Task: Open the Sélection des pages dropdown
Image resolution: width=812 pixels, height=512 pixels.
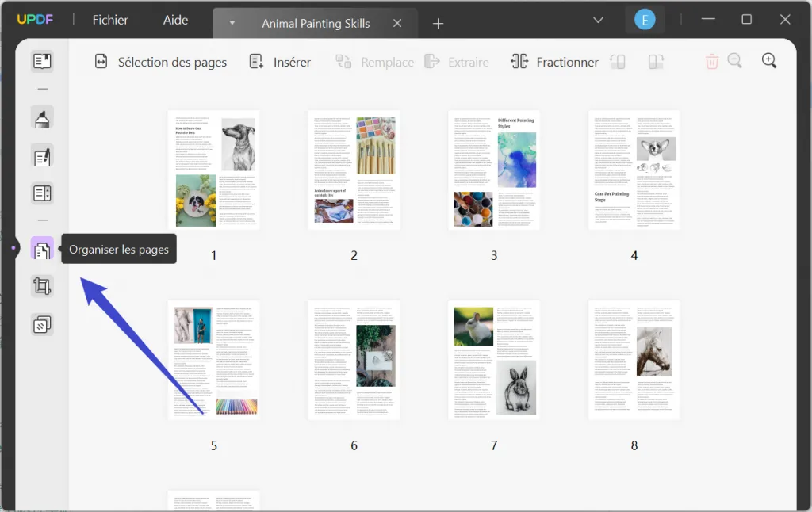Action: 160,61
